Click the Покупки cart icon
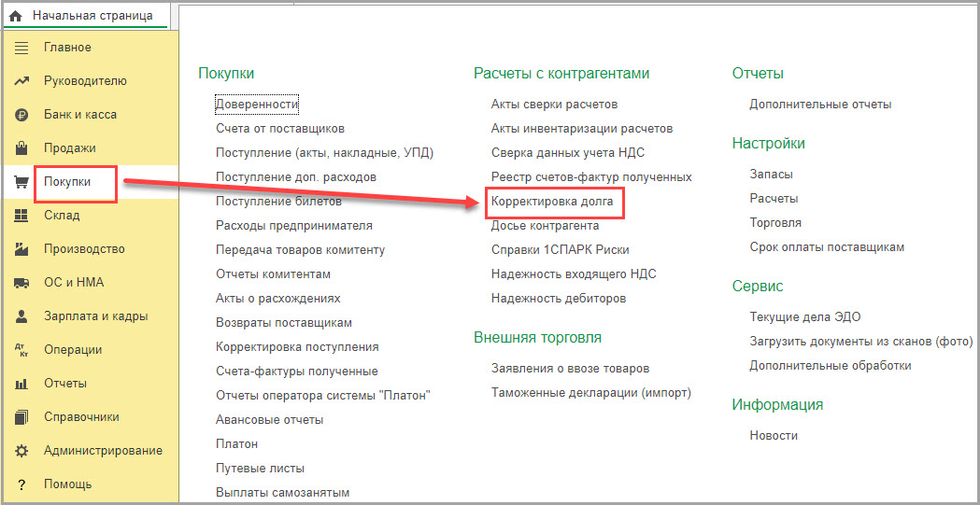Screen dimensions: 980x505 tap(21, 182)
